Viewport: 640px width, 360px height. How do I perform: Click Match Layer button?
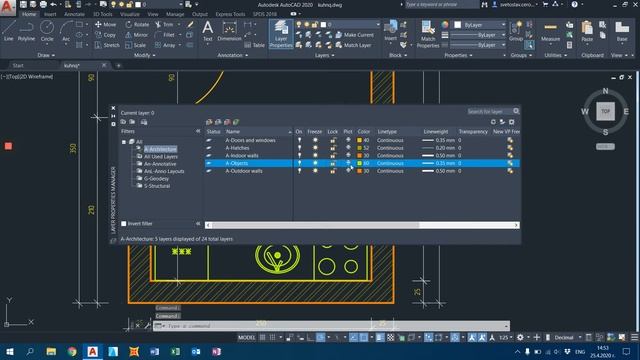(353, 45)
